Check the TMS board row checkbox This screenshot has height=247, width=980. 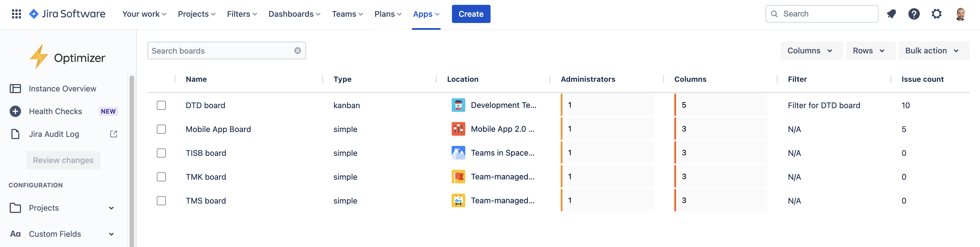click(x=161, y=201)
